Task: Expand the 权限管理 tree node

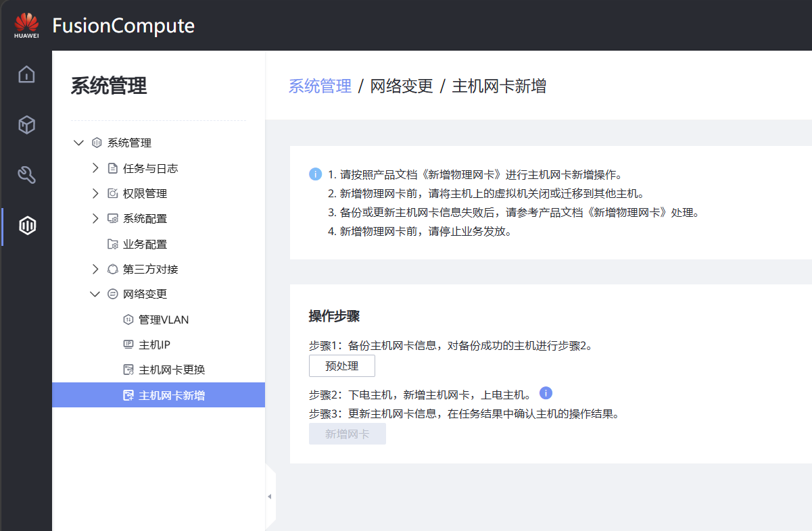Action: click(95, 193)
